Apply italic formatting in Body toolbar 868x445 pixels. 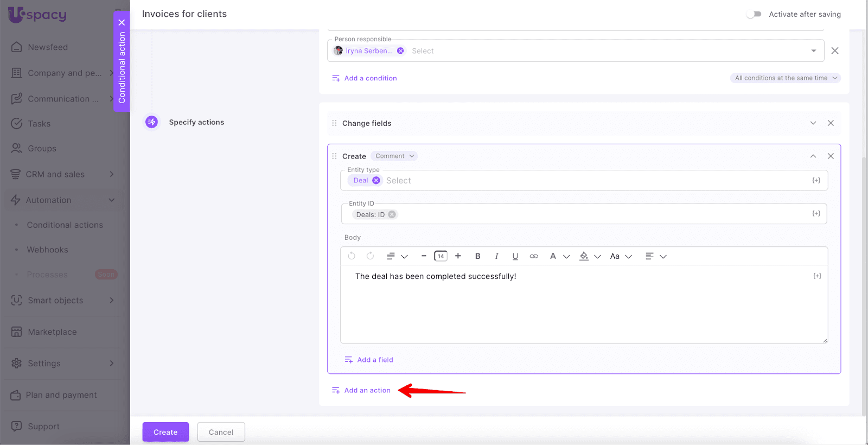(x=496, y=256)
